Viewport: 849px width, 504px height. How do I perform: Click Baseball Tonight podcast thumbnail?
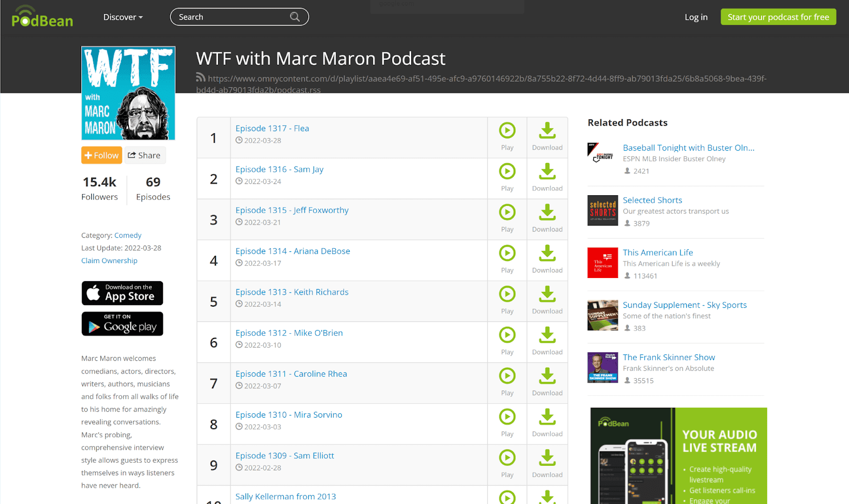tap(602, 154)
